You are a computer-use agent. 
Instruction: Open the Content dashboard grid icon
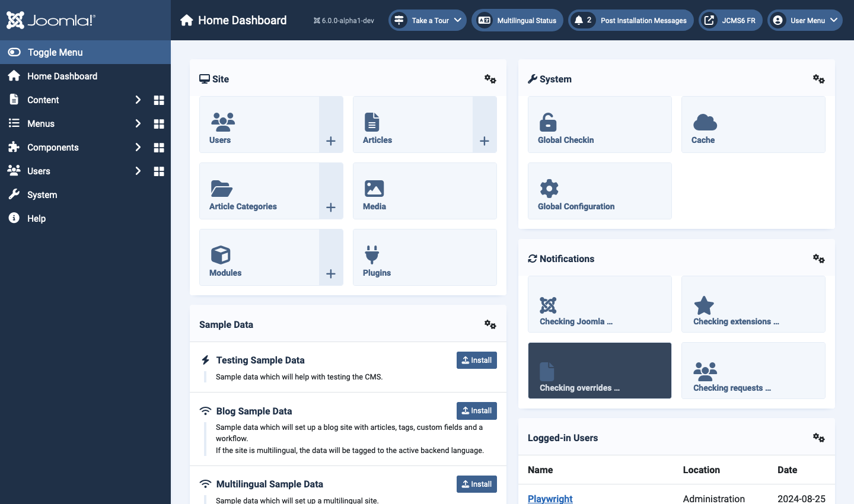click(x=159, y=100)
